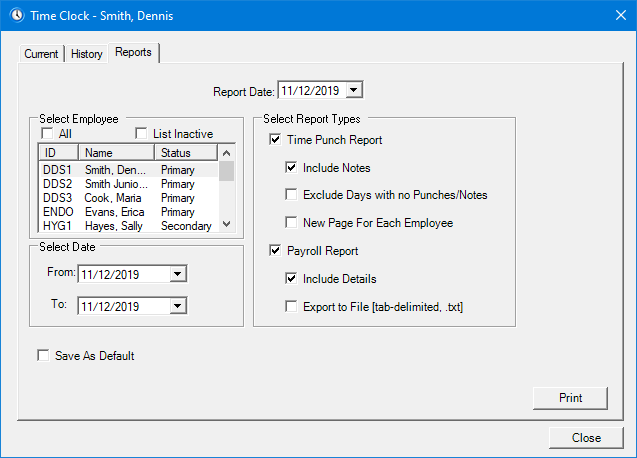Image resolution: width=637 pixels, height=458 pixels.
Task: Click the employee list scroll up arrow
Action: click(227, 153)
